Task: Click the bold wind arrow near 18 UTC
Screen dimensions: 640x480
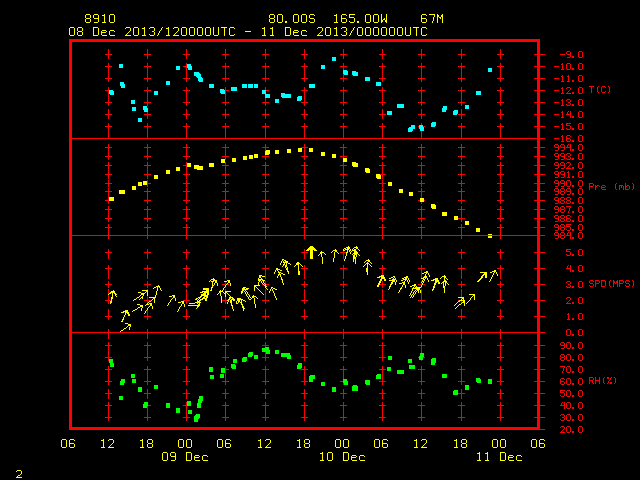Action: (312, 252)
